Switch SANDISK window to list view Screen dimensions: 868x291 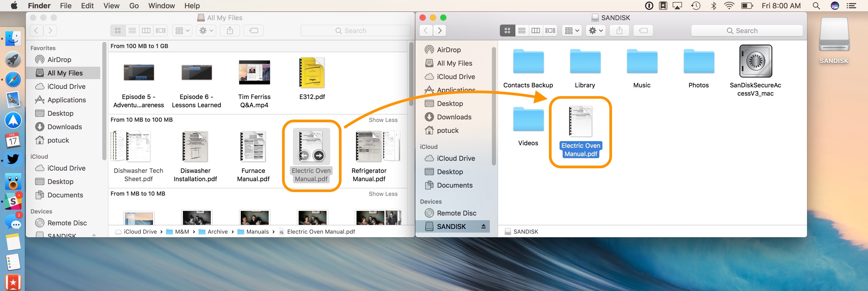pos(522,30)
